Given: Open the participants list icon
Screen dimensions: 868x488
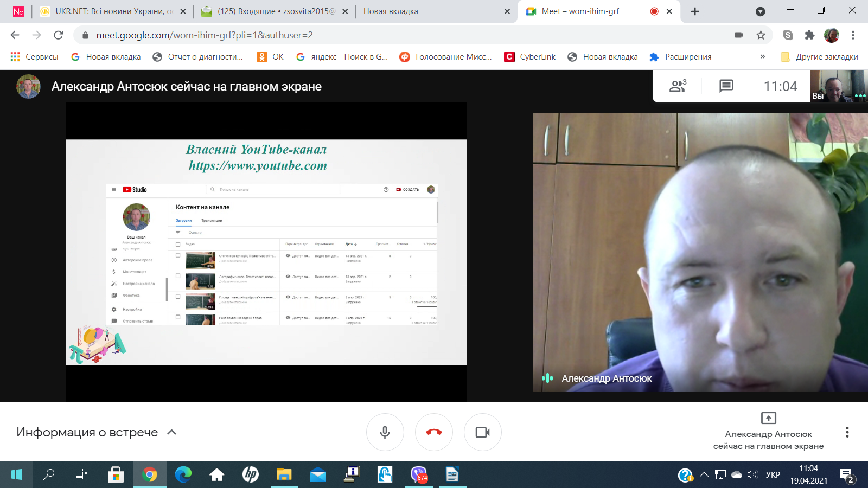Looking at the screenshot, I should click(678, 86).
